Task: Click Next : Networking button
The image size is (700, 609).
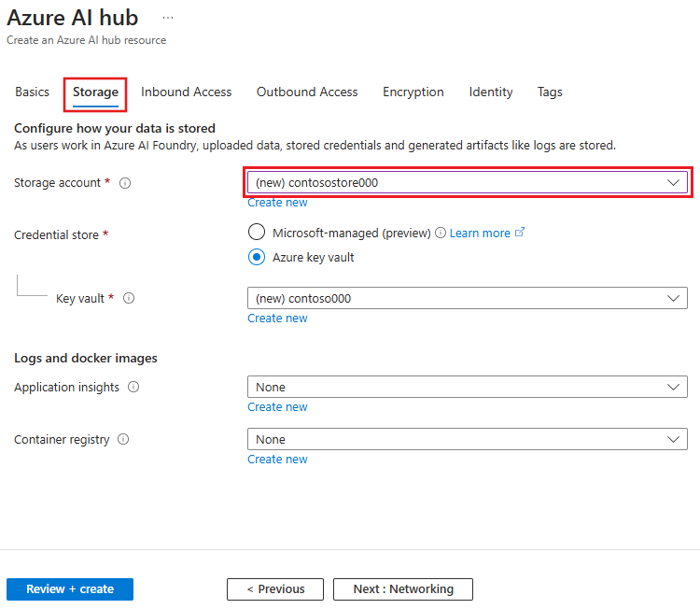Action: click(x=403, y=589)
